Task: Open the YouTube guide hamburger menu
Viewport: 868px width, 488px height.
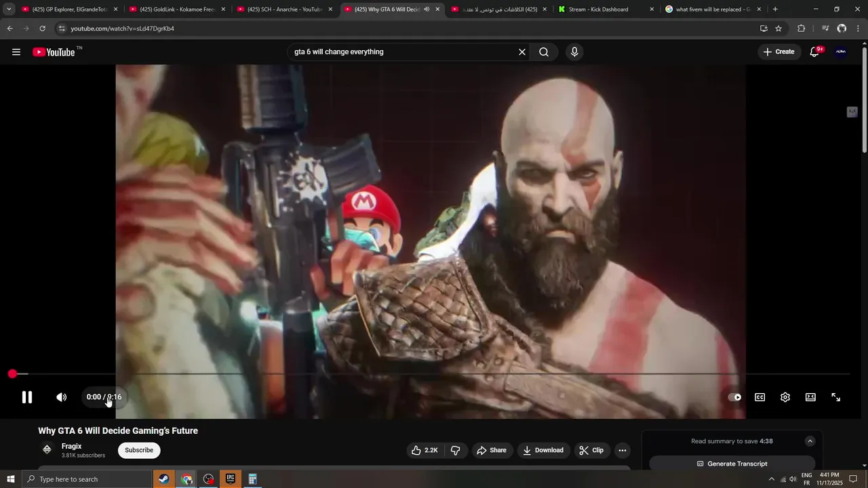Action: (x=16, y=52)
